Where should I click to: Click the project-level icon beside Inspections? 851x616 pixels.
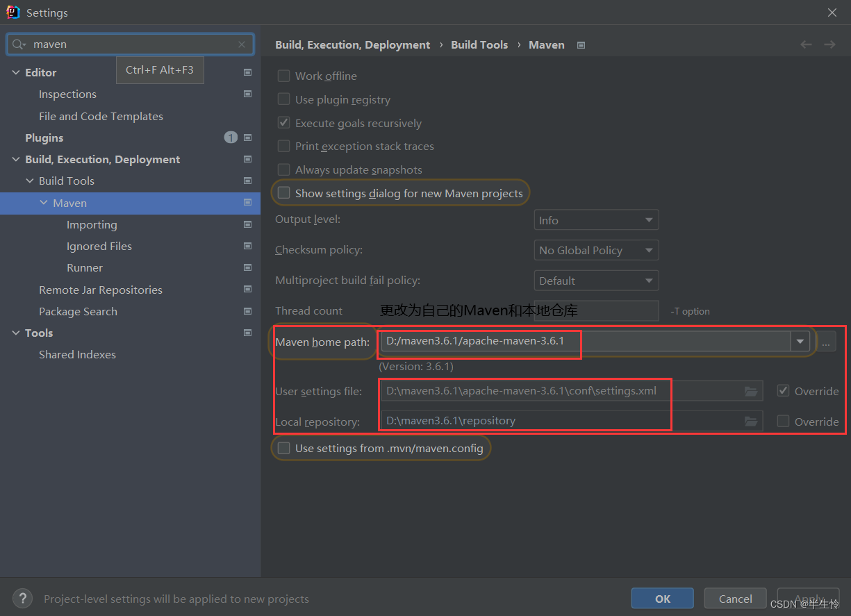coord(248,94)
